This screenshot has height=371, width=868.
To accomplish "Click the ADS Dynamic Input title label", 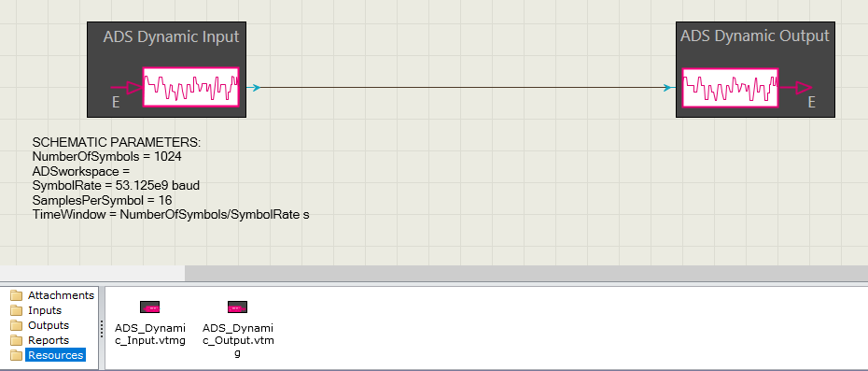I will (x=171, y=37).
